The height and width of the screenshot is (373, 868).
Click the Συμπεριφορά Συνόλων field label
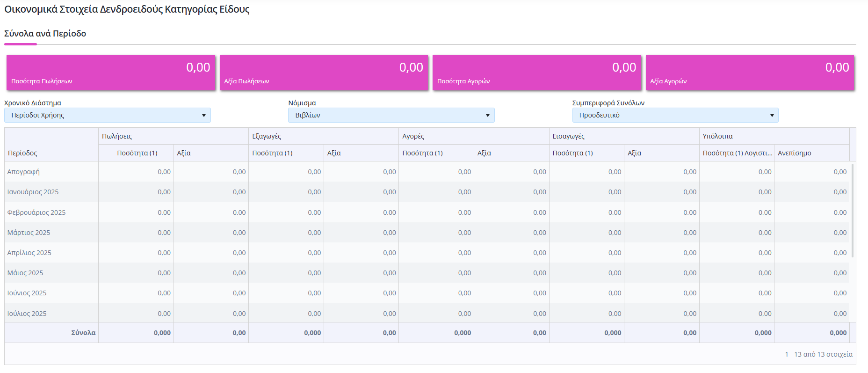pos(608,103)
